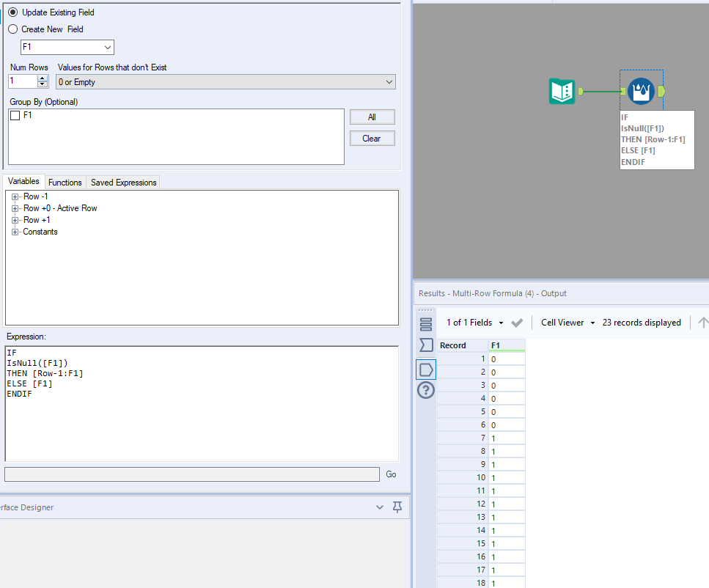The image size is (709, 588).
Task: Select the Input Data tool on canvas
Action: [x=562, y=92]
